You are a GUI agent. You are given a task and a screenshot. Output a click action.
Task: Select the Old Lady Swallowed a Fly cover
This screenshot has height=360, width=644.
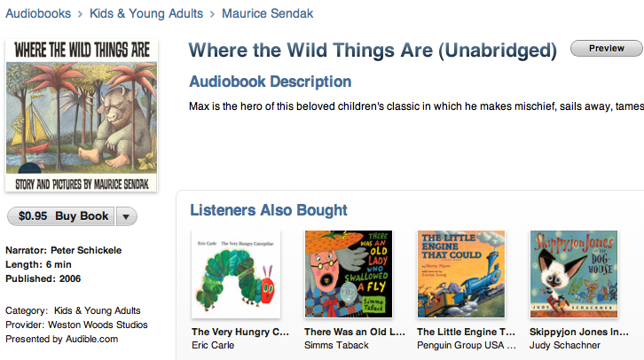(x=349, y=274)
